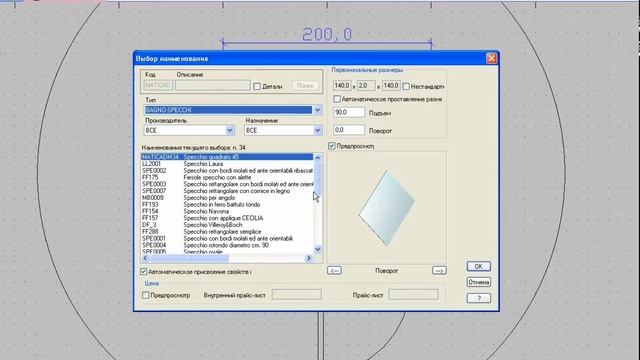Click list scrollbar up arrow
The height and width of the screenshot is (360, 640).
click(318, 157)
